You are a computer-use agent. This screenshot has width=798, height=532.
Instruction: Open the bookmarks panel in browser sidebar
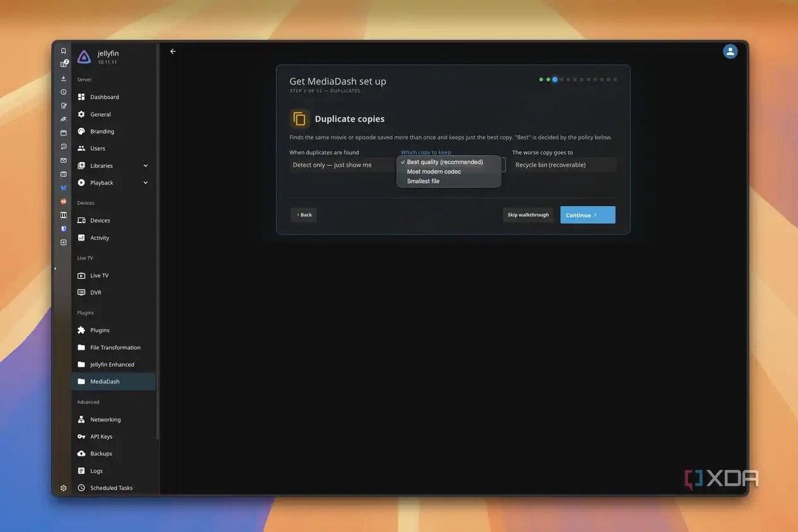pos(64,51)
